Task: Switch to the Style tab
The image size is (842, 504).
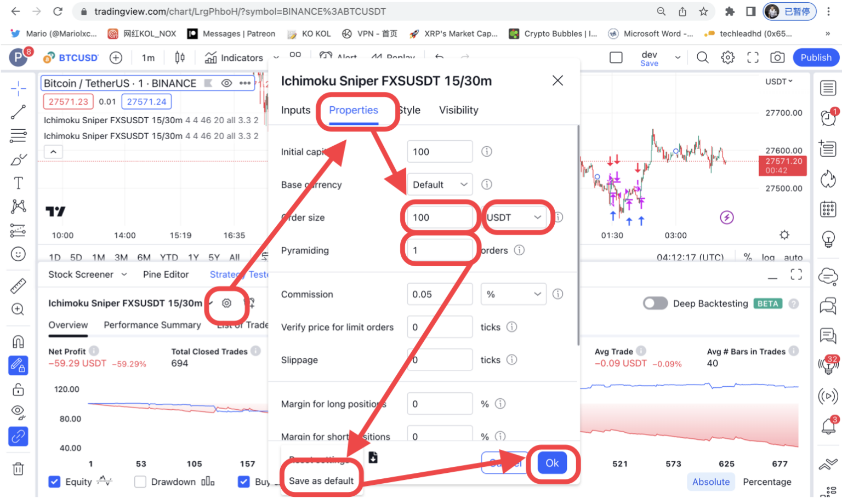Action: (x=409, y=110)
